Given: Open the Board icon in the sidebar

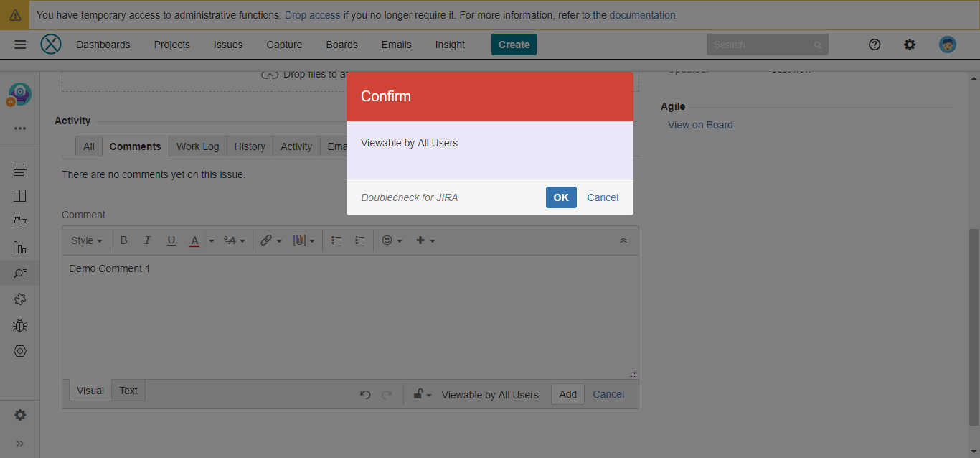Looking at the screenshot, I should tap(20, 195).
